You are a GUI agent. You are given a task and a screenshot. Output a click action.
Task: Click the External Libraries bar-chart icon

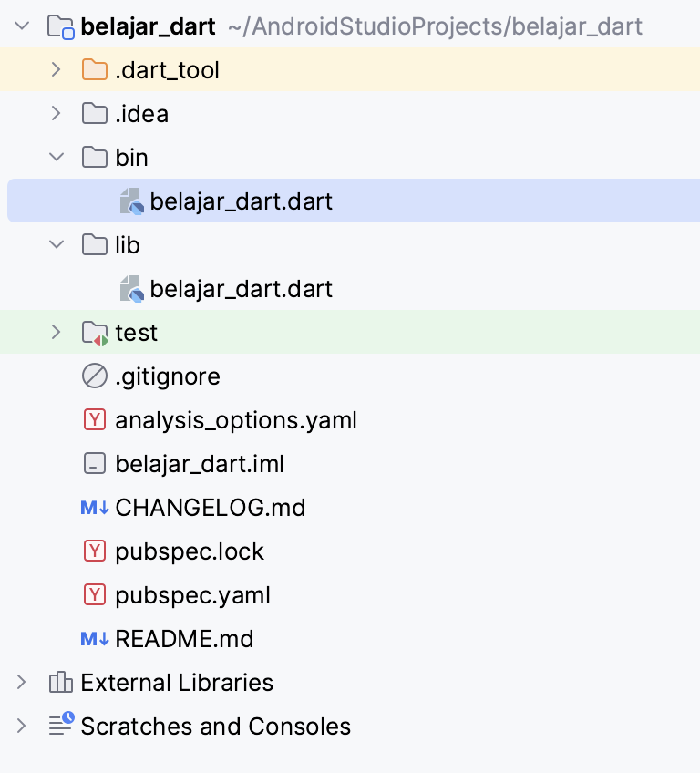[x=61, y=682]
